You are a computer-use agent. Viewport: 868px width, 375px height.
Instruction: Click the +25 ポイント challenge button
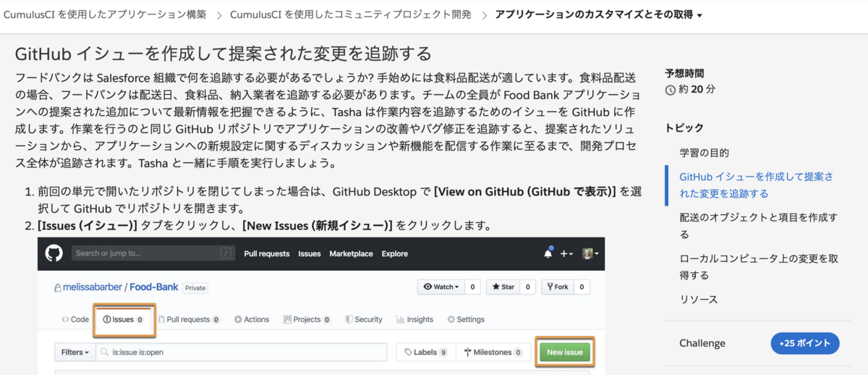pos(805,343)
